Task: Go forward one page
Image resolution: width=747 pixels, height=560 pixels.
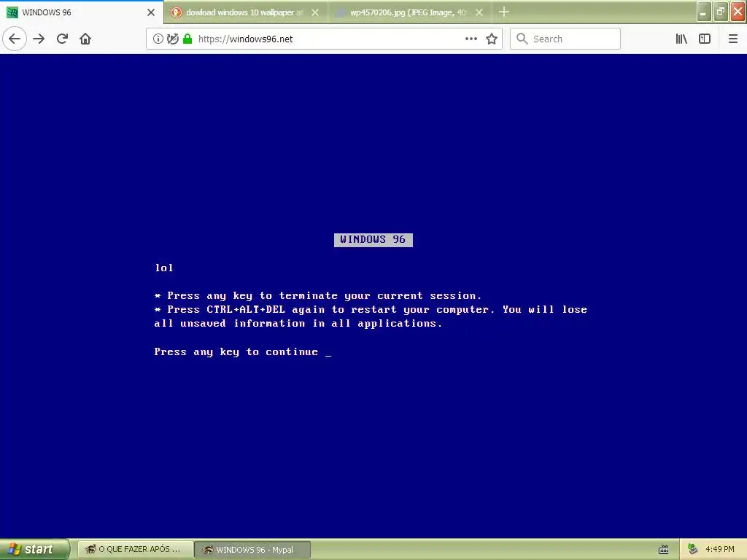Action: coord(39,39)
